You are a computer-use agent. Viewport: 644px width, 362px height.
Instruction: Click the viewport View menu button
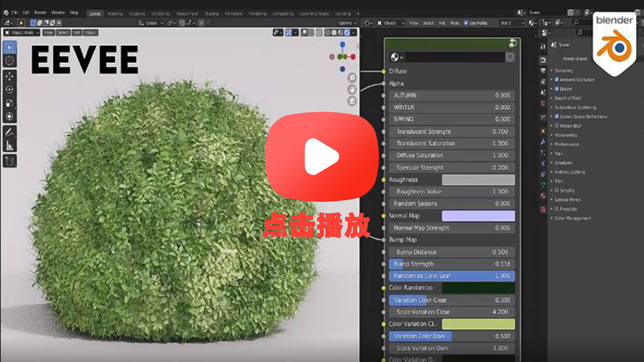[x=48, y=33]
